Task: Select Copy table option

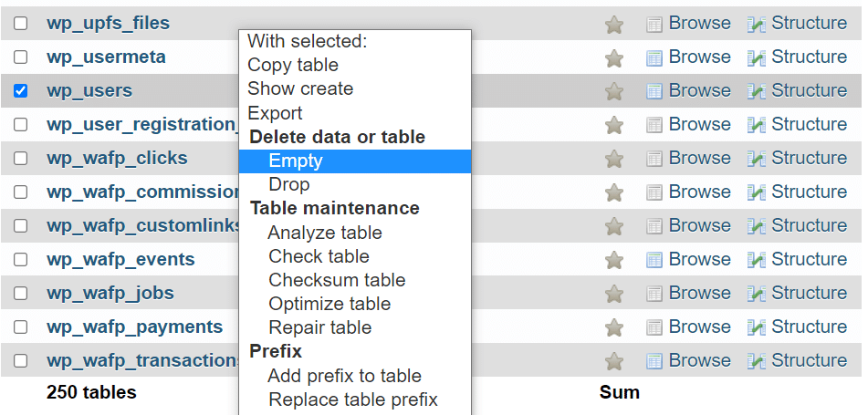Action: (293, 66)
